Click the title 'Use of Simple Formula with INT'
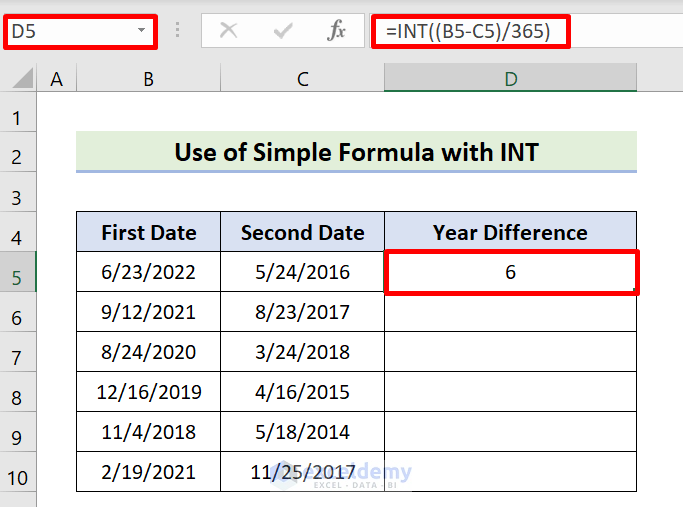Image resolution: width=683 pixels, height=507 pixels. pyautogui.click(x=356, y=152)
